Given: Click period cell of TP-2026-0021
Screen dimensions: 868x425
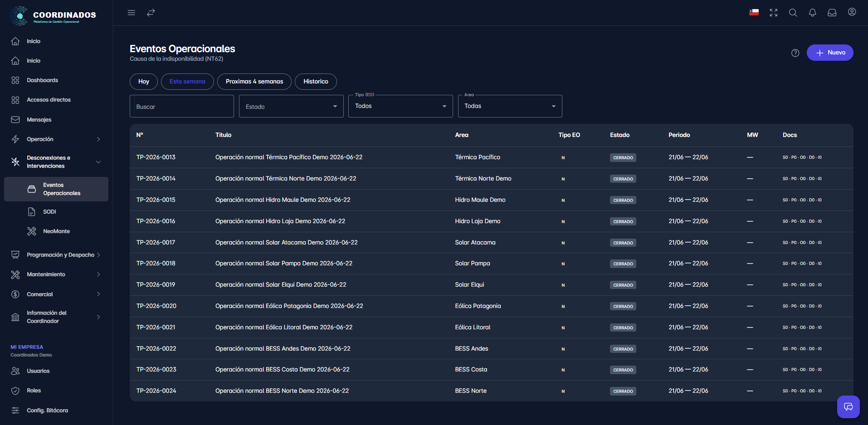Looking at the screenshot, I should (x=688, y=327).
